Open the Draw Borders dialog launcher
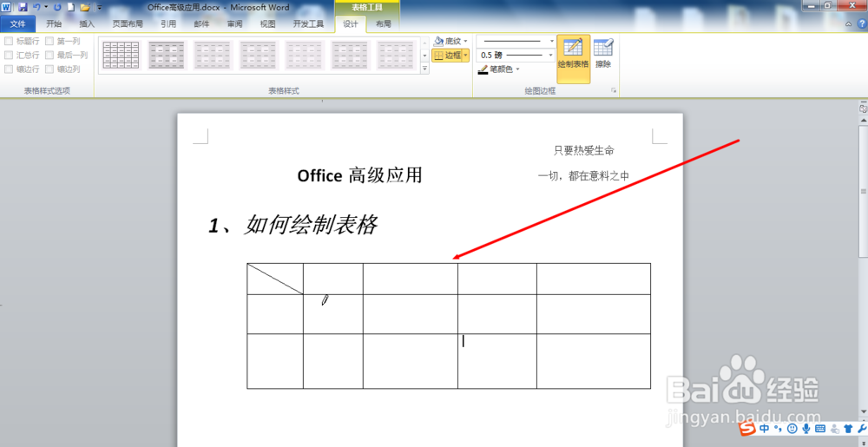Viewport: 868px width, 447px height. (614, 89)
